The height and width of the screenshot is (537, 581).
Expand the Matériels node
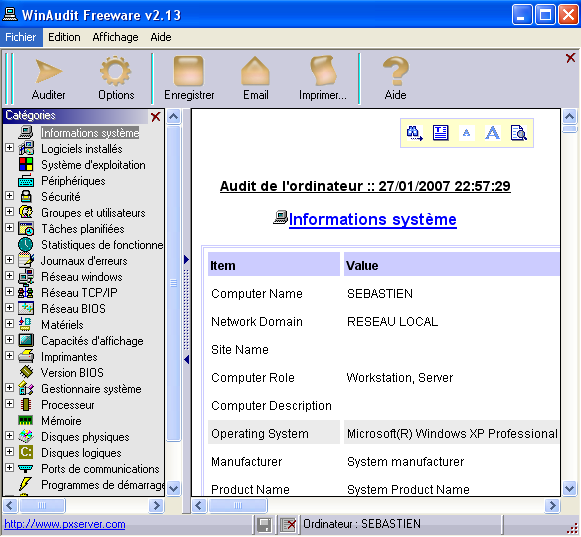10,324
